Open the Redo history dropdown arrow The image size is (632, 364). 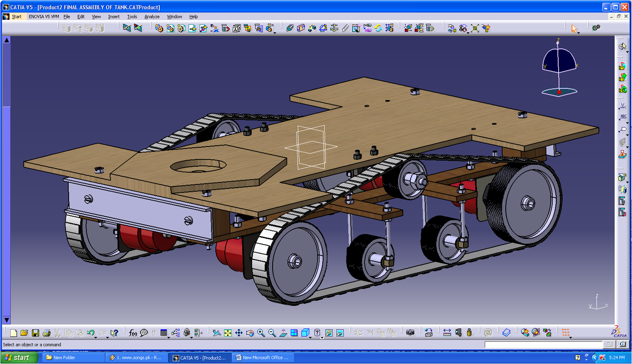coord(107,337)
